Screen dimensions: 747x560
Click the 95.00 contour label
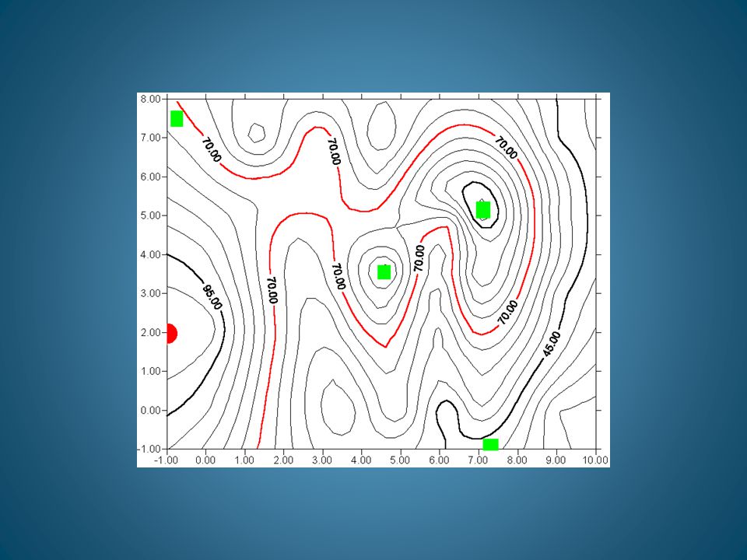[x=212, y=298]
